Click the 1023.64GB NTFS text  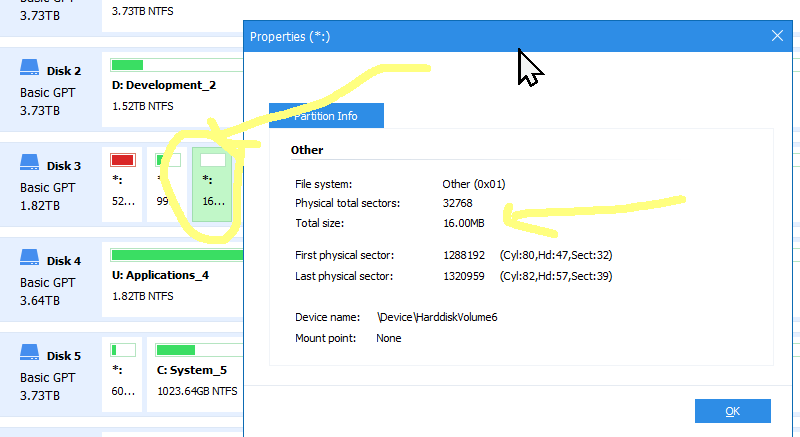197,391
